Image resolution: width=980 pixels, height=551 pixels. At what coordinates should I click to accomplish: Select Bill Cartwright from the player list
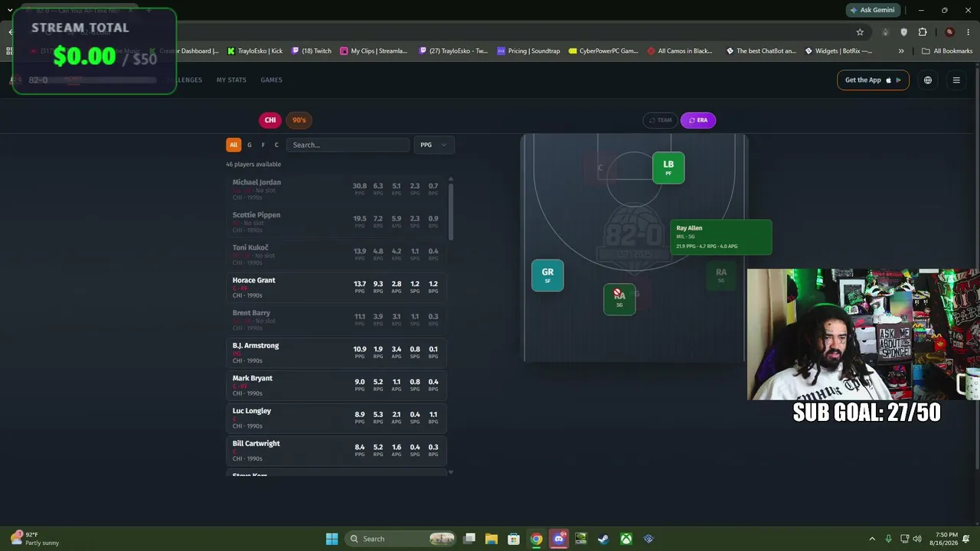(336, 451)
